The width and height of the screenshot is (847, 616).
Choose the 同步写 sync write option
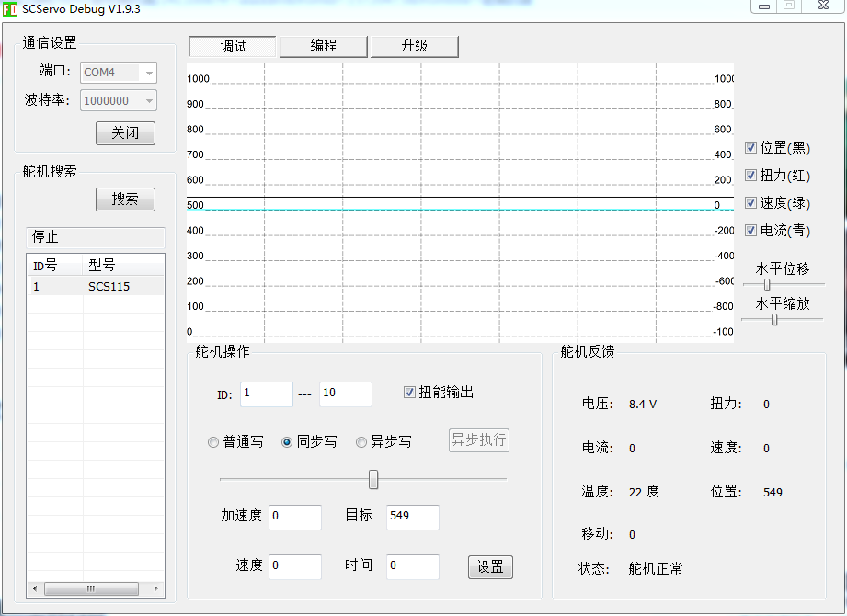click(x=288, y=442)
